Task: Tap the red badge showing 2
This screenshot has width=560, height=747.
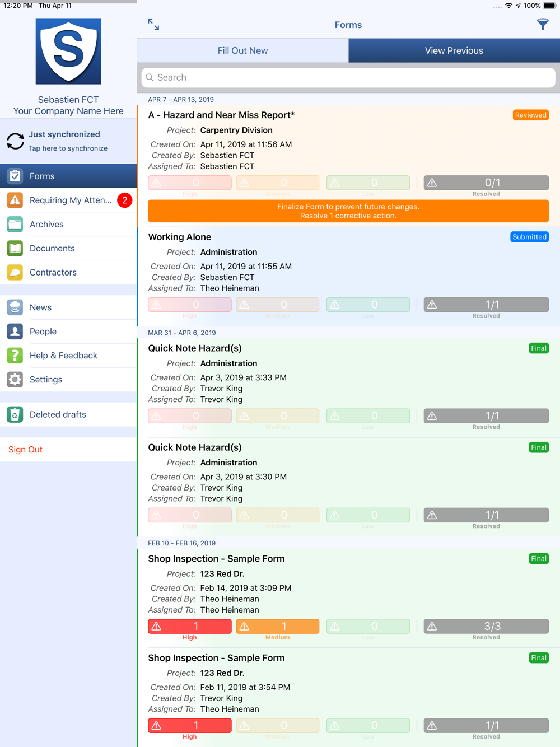Action: [x=124, y=200]
